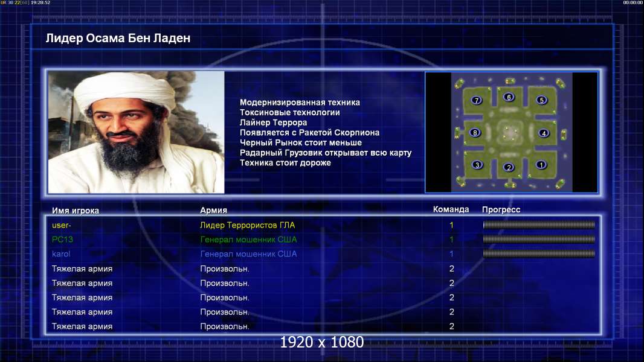644x362 pixels.
Task: Select start position 7 on the minimap
Action: 477,100
